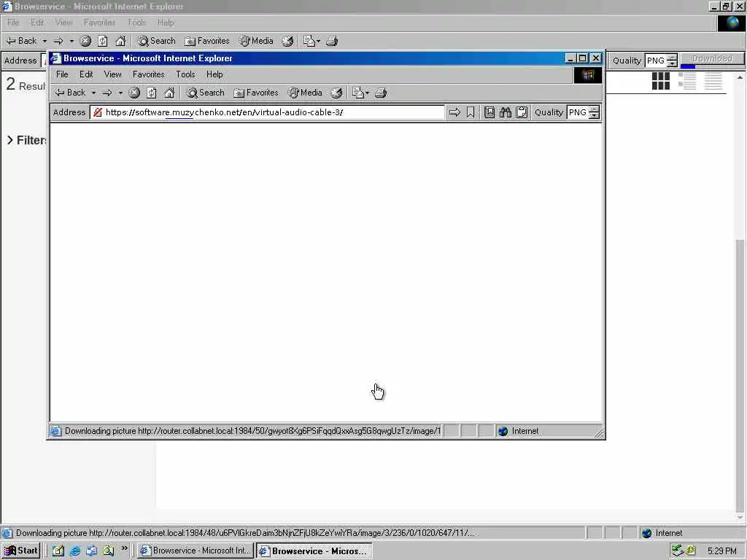
Task: Click the PNG quality field in front window
Action: [578, 112]
